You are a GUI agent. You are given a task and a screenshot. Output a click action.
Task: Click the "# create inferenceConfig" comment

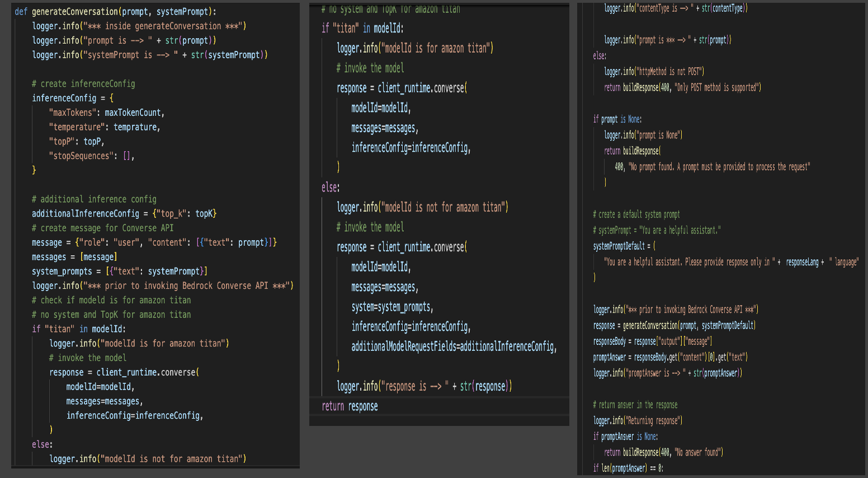pyautogui.click(x=83, y=83)
